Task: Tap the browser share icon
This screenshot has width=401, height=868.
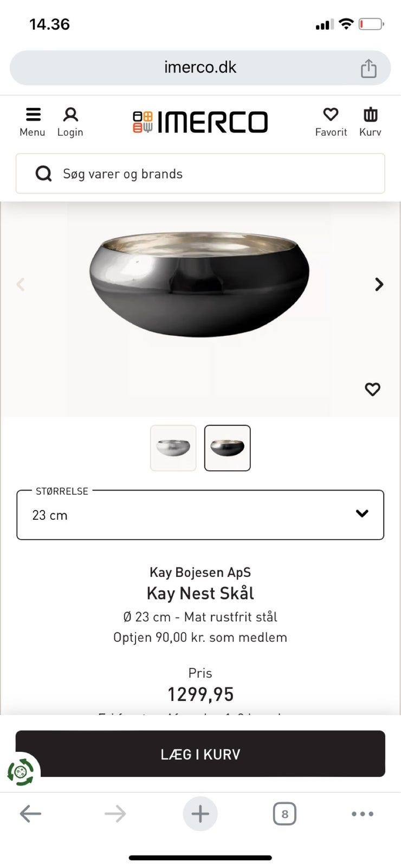Action: point(368,68)
